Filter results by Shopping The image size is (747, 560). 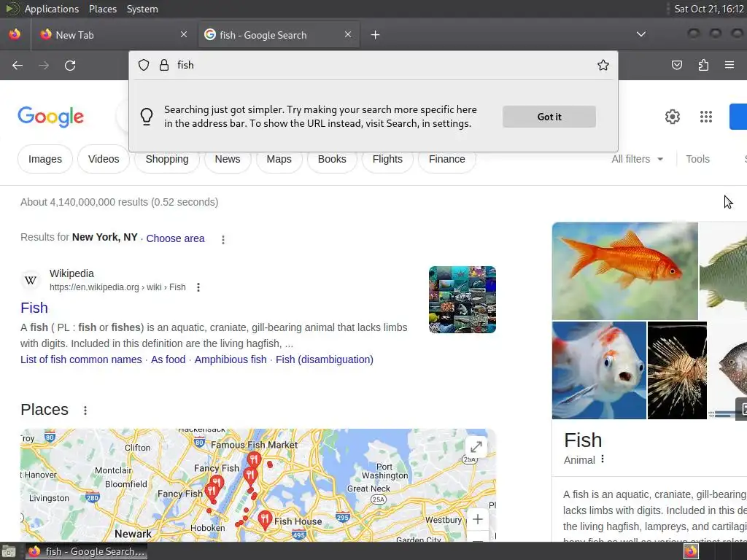pyautogui.click(x=167, y=159)
